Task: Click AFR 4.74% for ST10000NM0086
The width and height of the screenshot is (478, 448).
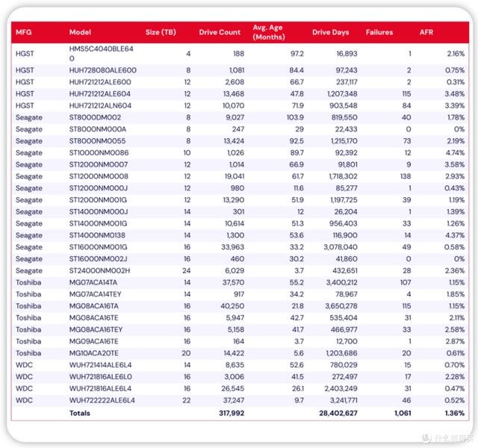Action: click(x=455, y=153)
